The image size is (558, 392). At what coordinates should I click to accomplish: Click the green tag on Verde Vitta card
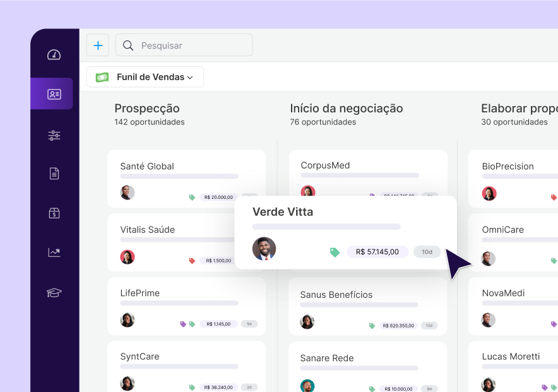(335, 252)
